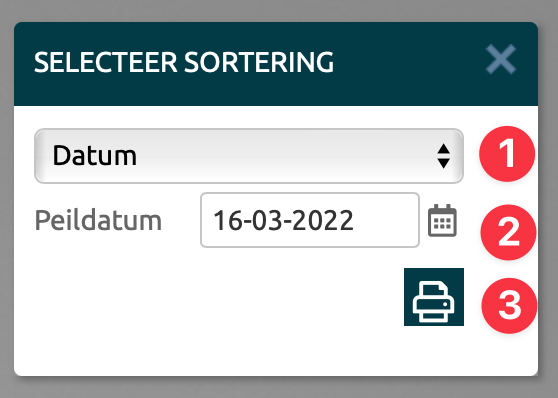This screenshot has height=398, width=558.
Task: Click the red number 2 marker
Action: point(508,232)
